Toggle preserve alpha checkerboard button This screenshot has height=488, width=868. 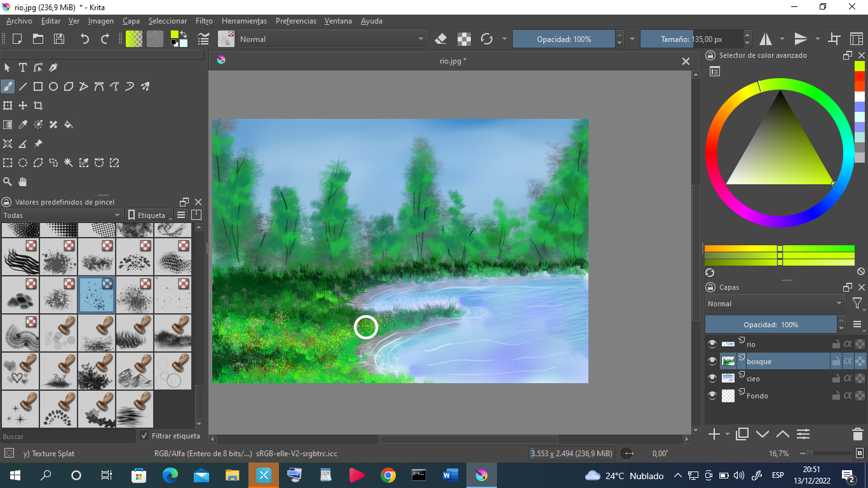(x=465, y=39)
